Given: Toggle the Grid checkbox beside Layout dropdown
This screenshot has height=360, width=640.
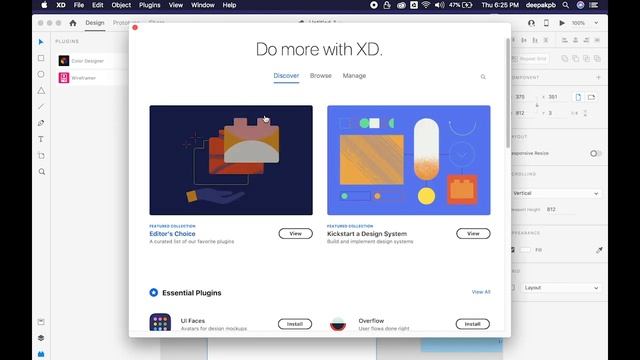Looking at the screenshot, I should click(x=513, y=288).
